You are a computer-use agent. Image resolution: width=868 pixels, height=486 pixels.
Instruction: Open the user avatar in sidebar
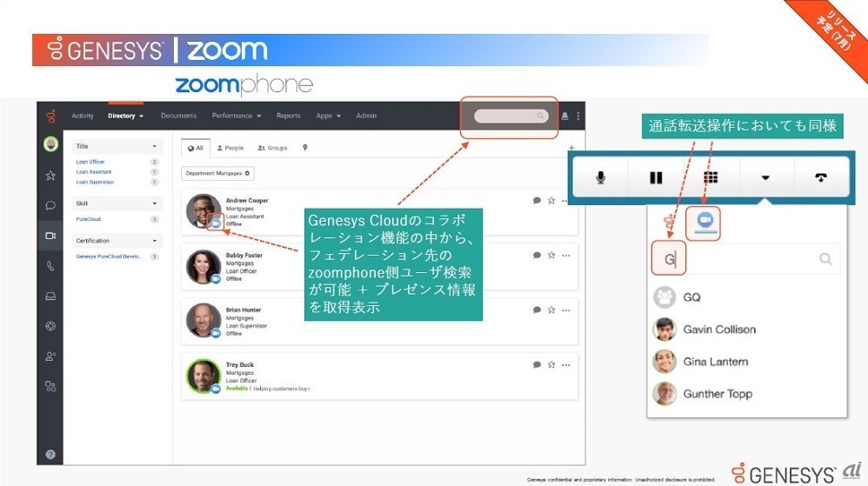pyautogui.click(x=51, y=144)
